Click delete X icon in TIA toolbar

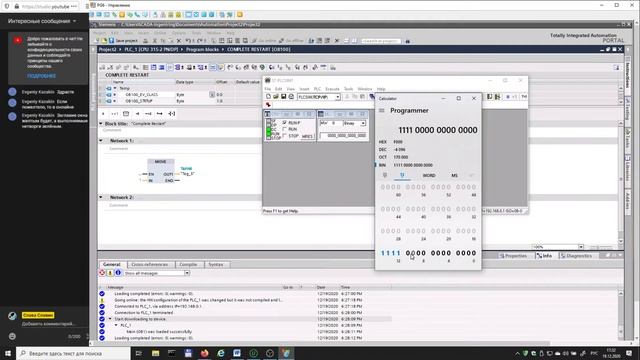[179, 41]
